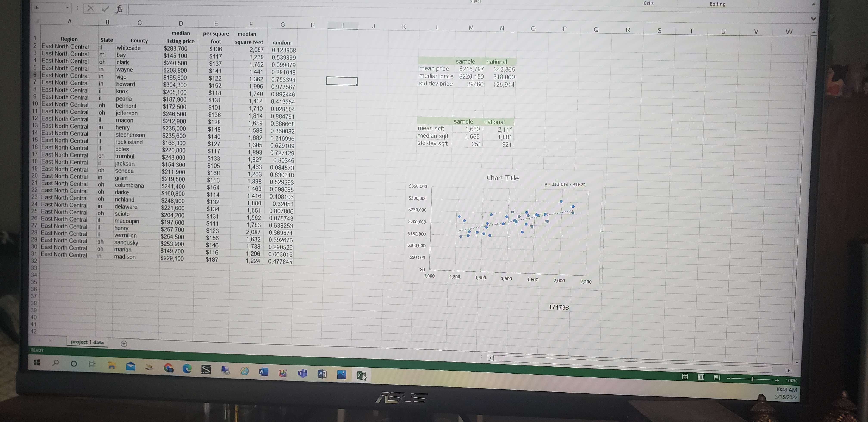Add a new sheet with plus icon
This screenshot has width=868, height=422.
[124, 344]
